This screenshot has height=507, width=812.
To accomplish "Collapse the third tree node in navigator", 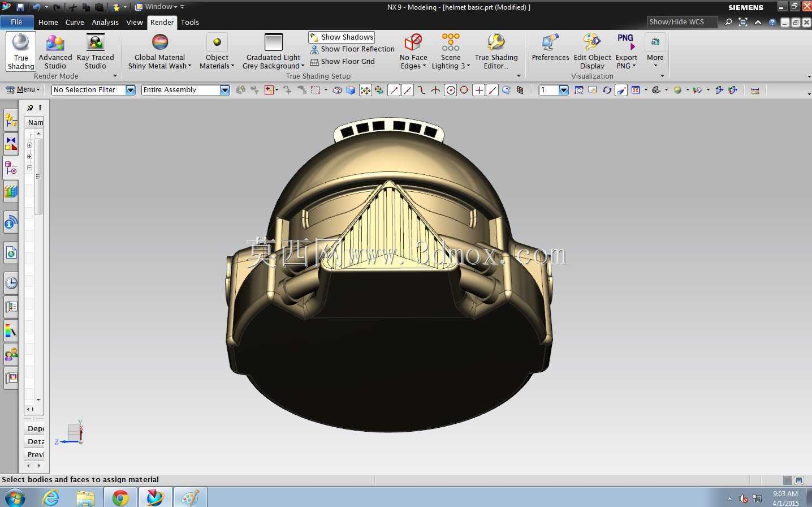I will (29, 167).
